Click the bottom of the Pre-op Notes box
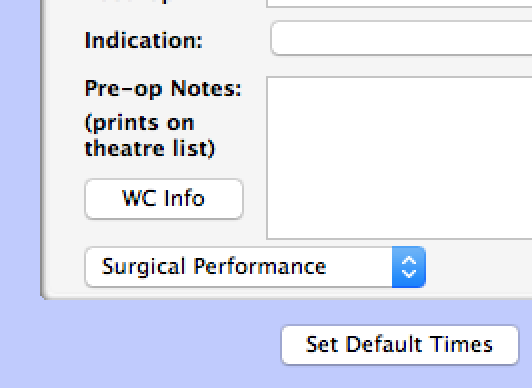The height and width of the screenshot is (388, 532). (x=399, y=232)
